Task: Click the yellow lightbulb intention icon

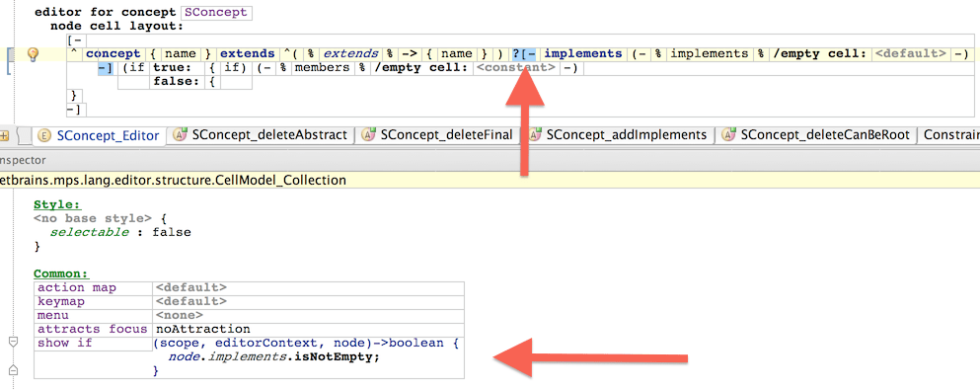Action: [35, 55]
